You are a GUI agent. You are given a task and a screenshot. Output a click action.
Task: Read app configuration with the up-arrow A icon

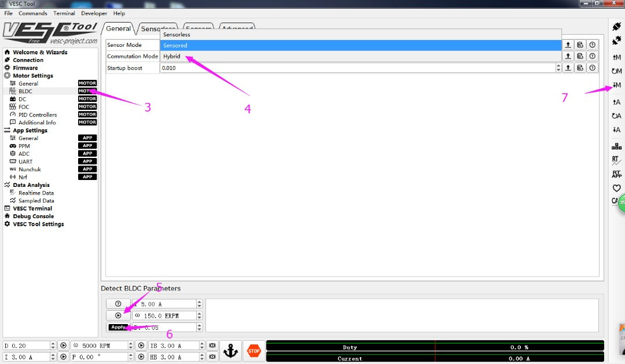(617, 102)
